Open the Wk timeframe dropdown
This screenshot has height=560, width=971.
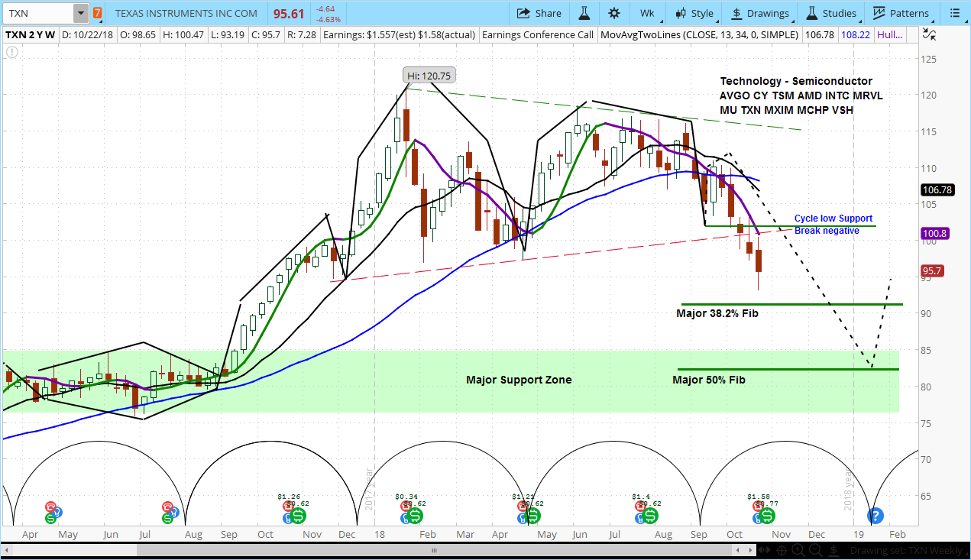tap(647, 13)
